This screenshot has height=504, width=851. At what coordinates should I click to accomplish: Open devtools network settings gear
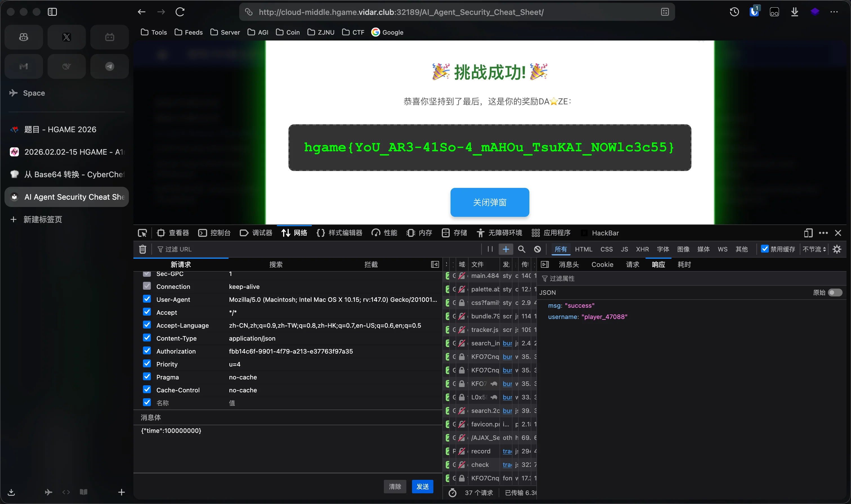pos(837,249)
